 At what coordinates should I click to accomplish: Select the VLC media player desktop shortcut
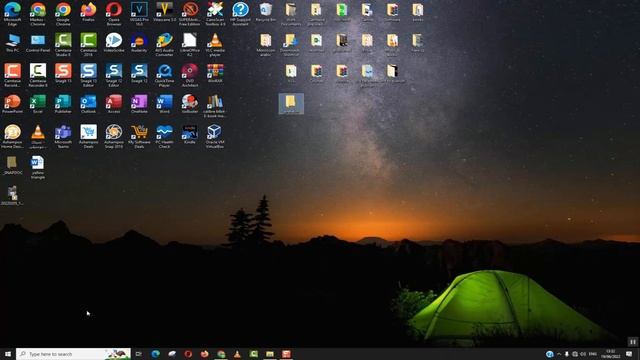click(215, 44)
